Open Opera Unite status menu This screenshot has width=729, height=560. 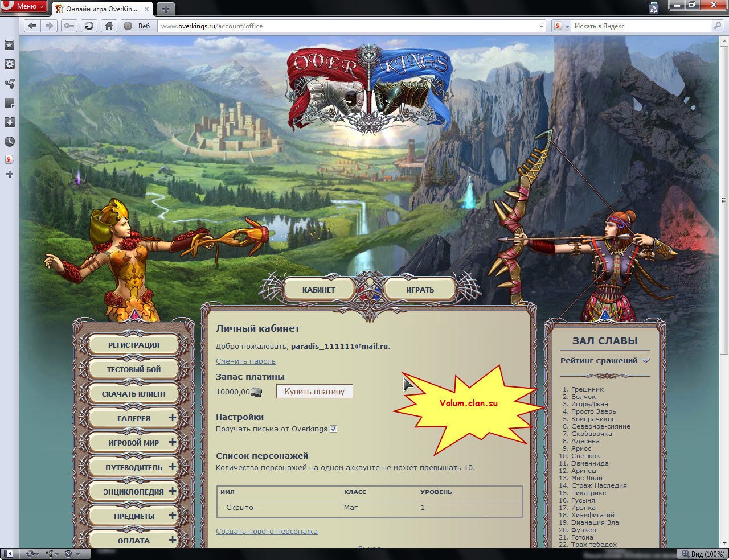pyautogui.click(x=52, y=554)
